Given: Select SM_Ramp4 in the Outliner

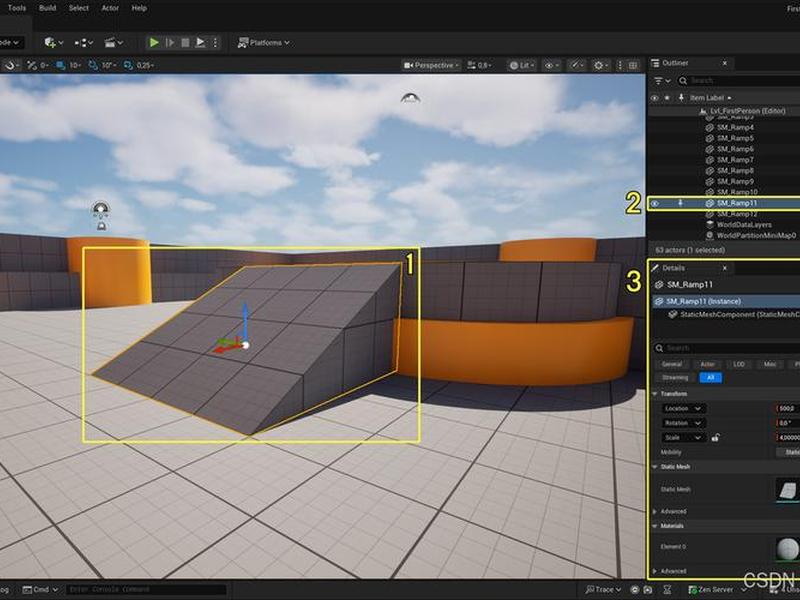Looking at the screenshot, I should click(x=735, y=128).
